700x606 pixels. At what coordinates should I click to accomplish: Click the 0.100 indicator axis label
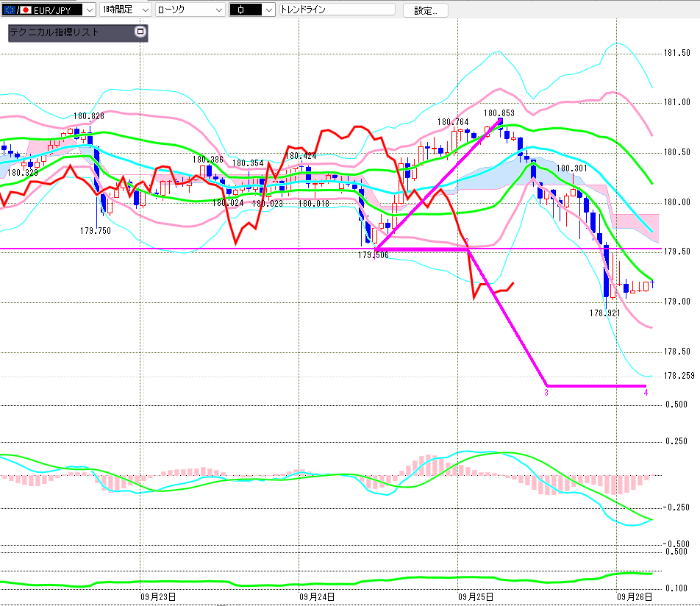(676, 588)
